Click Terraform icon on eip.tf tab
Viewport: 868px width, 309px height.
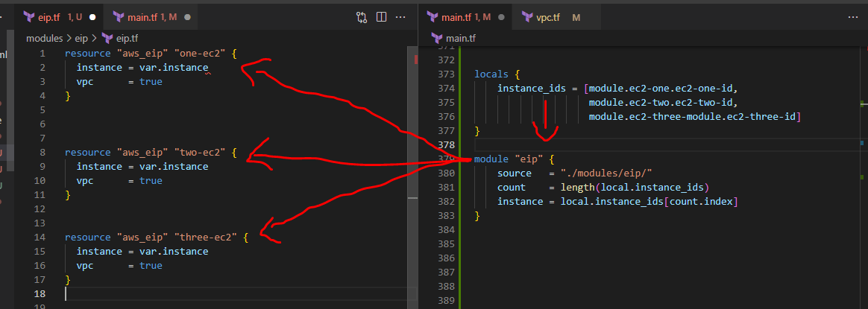(x=29, y=17)
